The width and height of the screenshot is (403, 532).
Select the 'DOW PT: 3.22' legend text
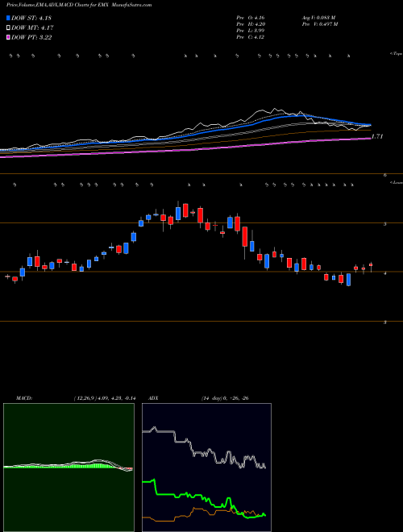click(31, 37)
